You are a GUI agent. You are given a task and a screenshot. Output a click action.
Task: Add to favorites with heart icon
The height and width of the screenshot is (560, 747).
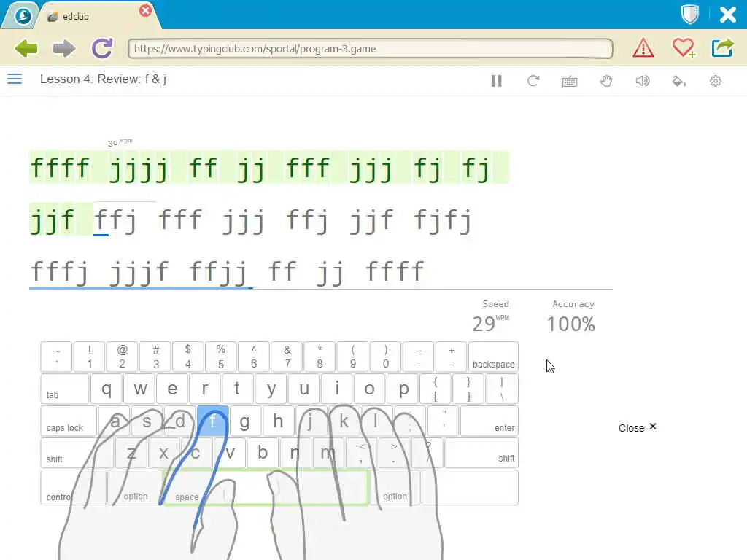coord(684,48)
